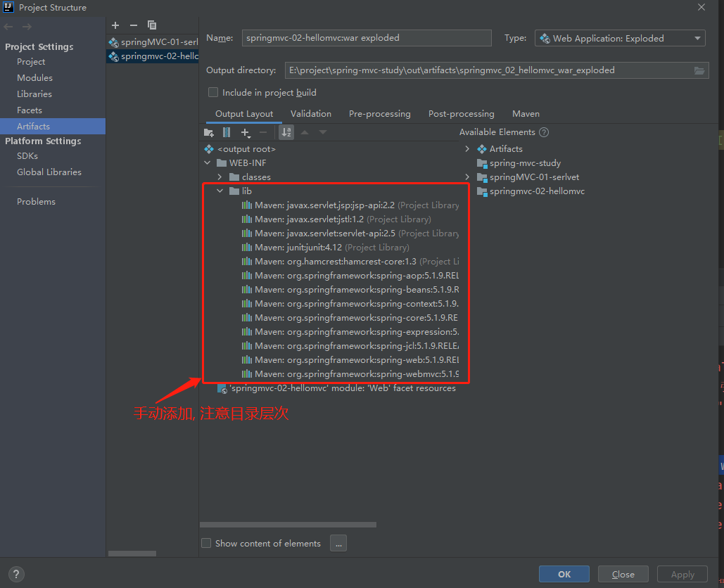724x588 pixels.
Task: Switch to the Validation tab
Action: tap(311, 114)
